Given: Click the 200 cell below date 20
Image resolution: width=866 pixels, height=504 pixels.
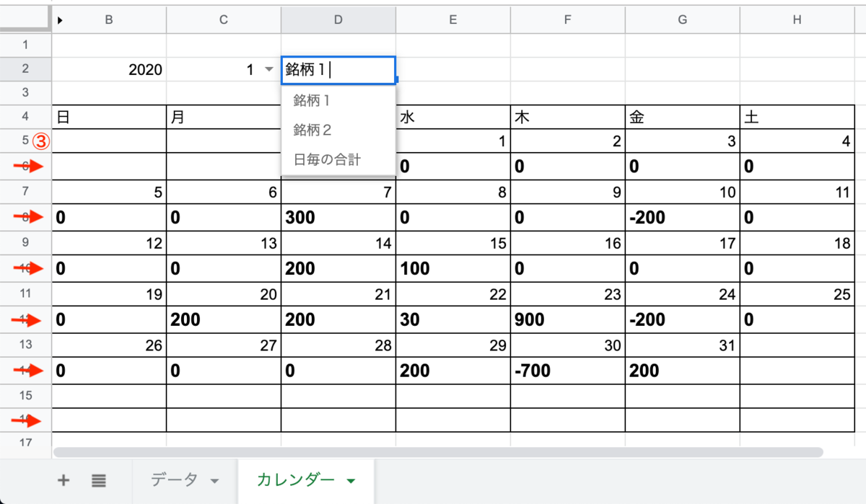Looking at the screenshot, I should tap(224, 319).
